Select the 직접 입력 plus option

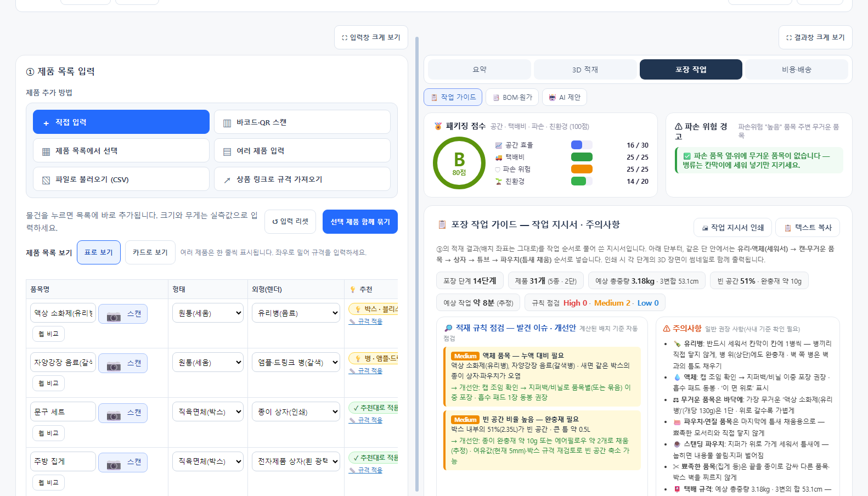point(121,122)
